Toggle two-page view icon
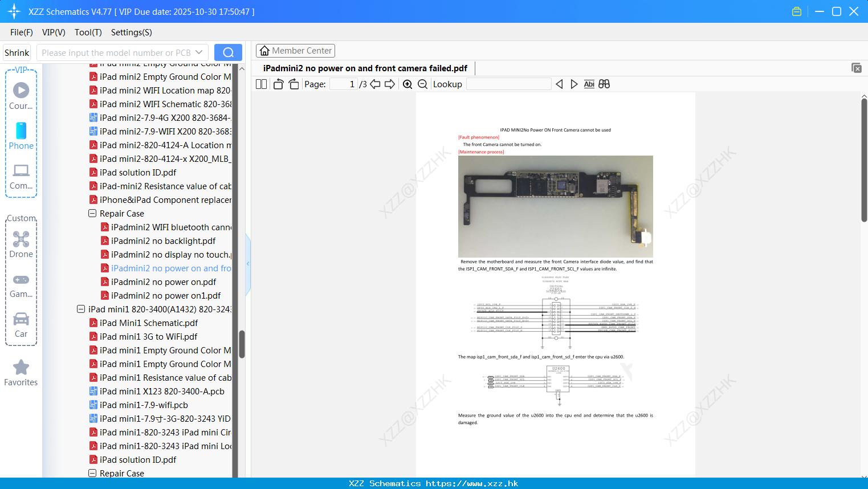 point(262,84)
